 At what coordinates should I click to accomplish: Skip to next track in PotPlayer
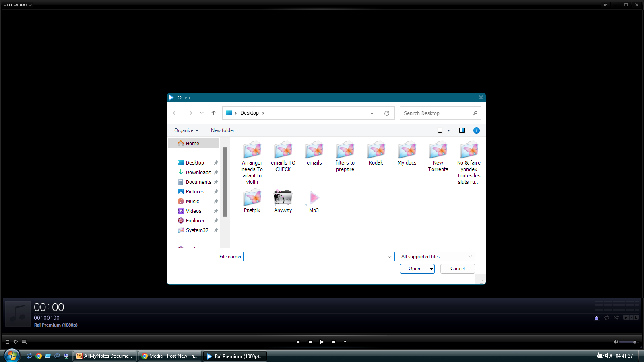[334, 342]
